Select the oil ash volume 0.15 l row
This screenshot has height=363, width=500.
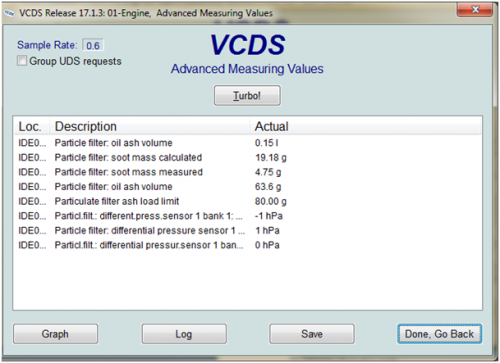[248, 143]
